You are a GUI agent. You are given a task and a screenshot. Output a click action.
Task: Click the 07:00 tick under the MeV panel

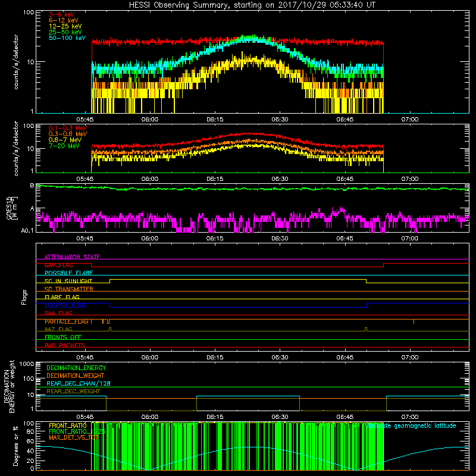coord(410,179)
